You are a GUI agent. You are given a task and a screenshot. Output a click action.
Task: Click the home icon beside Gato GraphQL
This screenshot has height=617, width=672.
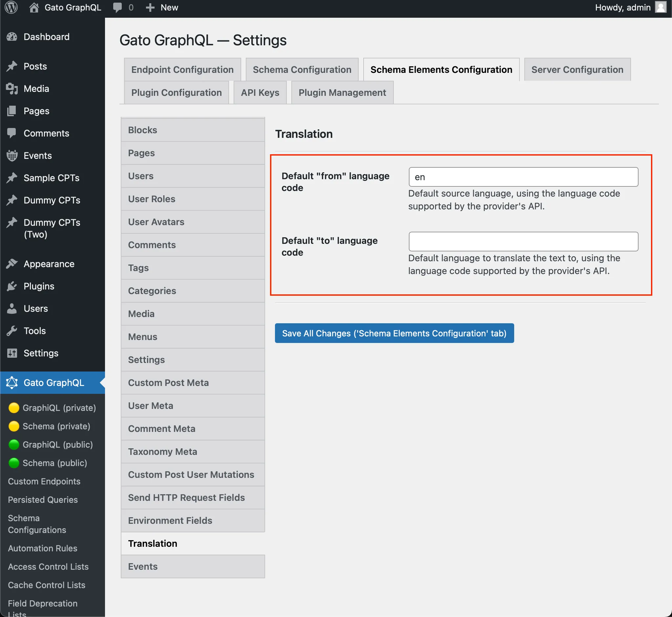point(34,7)
